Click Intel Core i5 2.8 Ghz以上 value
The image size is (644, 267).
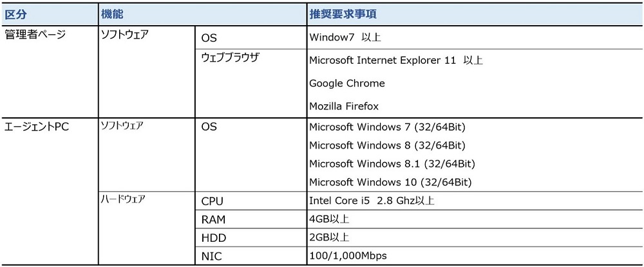pyautogui.click(x=372, y=201)
